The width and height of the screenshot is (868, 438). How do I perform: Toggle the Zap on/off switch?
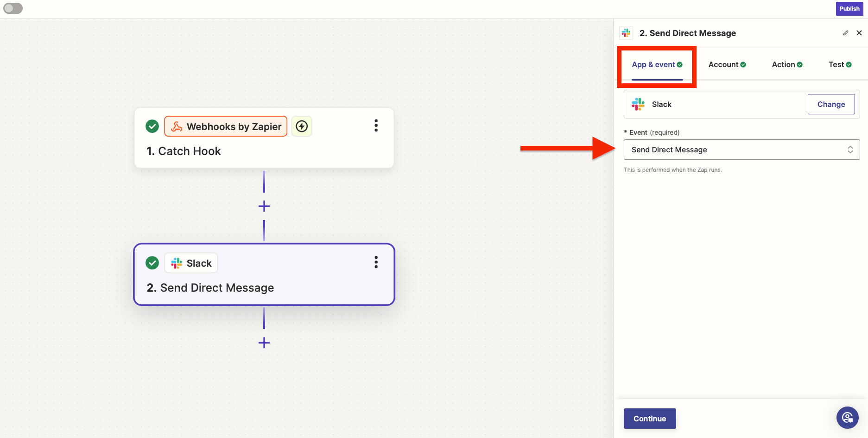(x=13, y=8)
